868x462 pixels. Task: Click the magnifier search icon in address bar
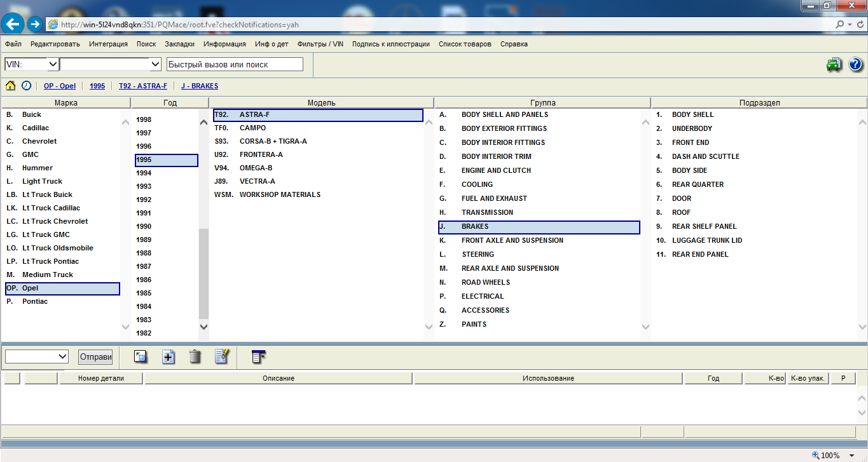click(x=841, y=25)
